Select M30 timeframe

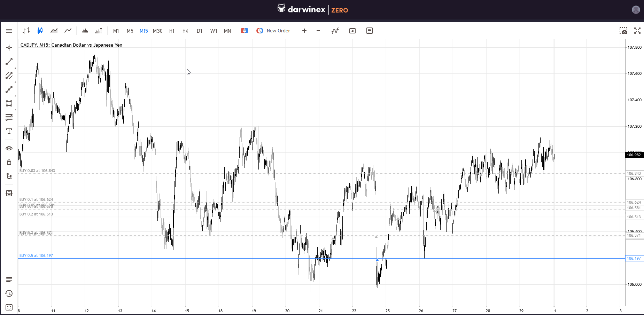[158, 31]
